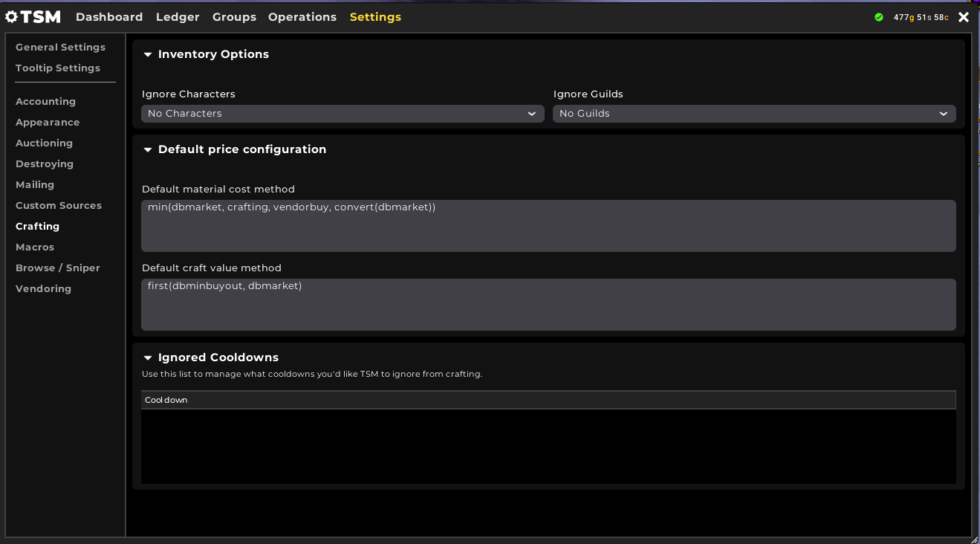Open the Operations tab

tap(302, 17)
